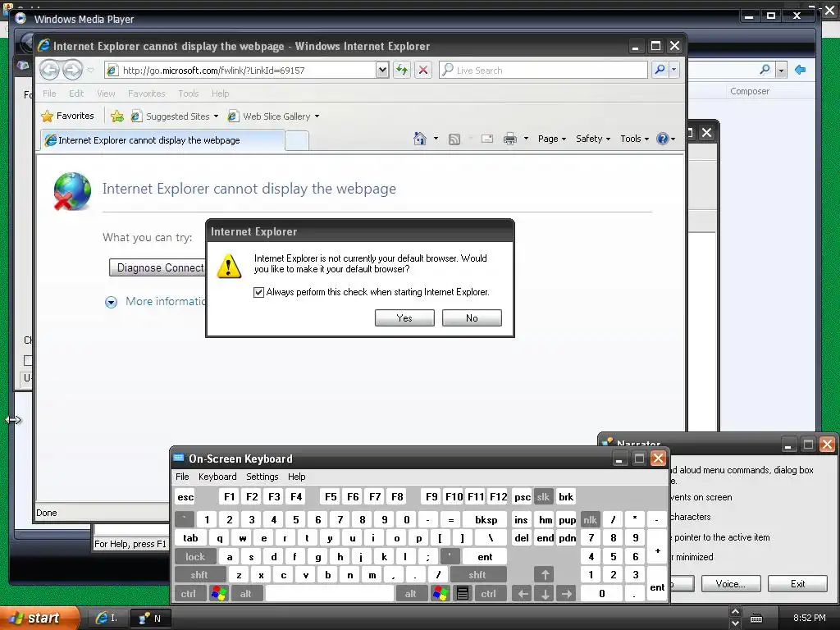Click the blue Help question mark icon
The image size is (840, 630).
click(x=663, y=139)
